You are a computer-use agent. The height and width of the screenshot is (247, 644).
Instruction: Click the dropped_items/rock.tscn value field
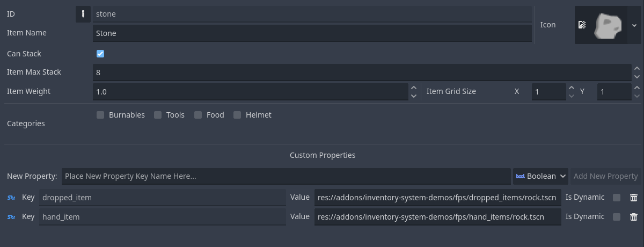[x=438, y=198]
